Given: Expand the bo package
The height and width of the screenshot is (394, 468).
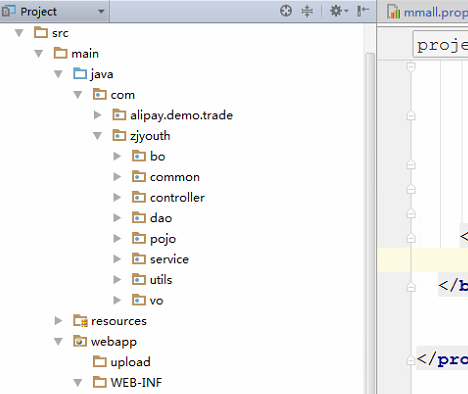Looking at the screenshot, I should point(117,156).
